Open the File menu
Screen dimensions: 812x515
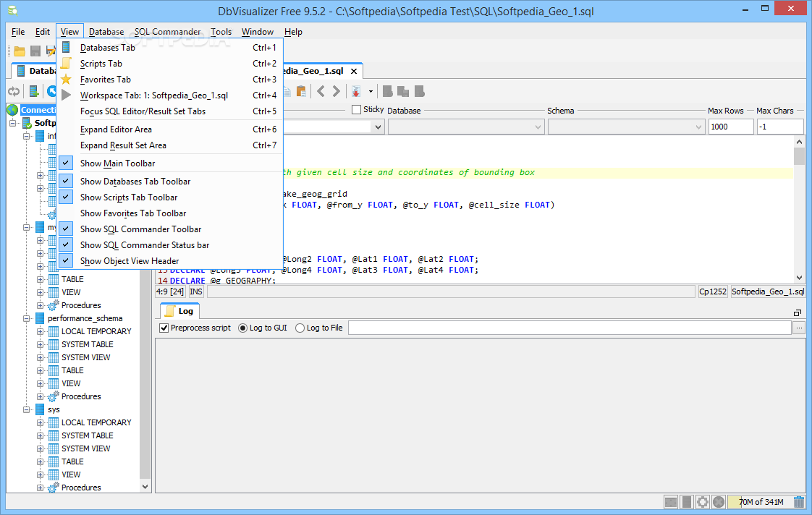click(x=18, y=32)
